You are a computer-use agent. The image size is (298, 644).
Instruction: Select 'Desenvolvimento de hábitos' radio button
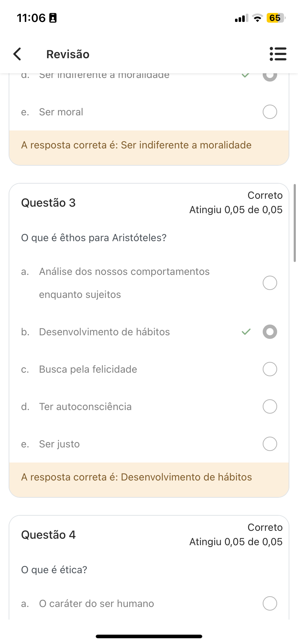tap(270, 332)
